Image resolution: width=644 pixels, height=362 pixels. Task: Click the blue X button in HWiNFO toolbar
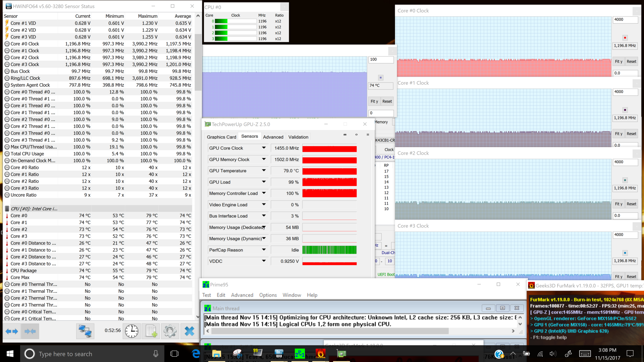[x=190, y=331]
